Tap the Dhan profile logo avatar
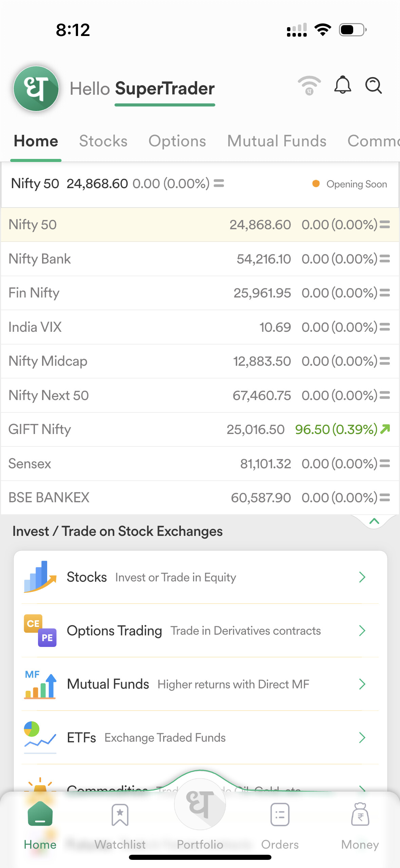 coord(36,89)
